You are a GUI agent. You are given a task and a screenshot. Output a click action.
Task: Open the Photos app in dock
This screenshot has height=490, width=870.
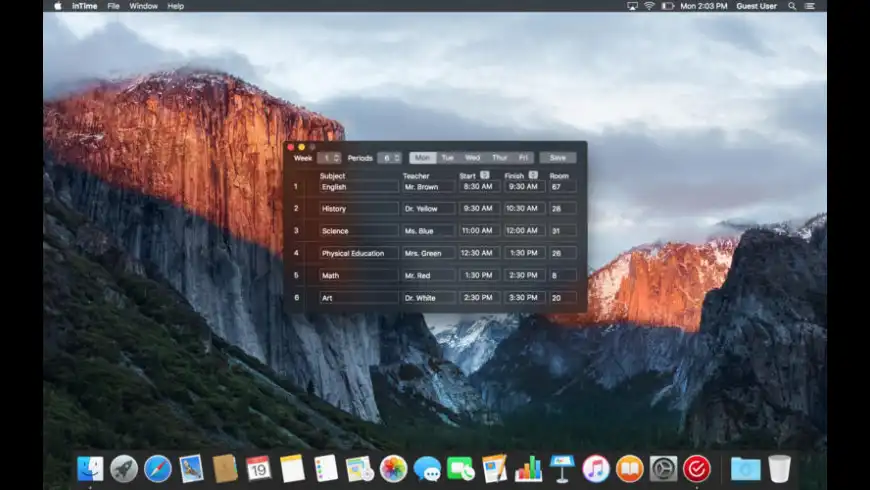pyautogui.click(x=393, y=468)
